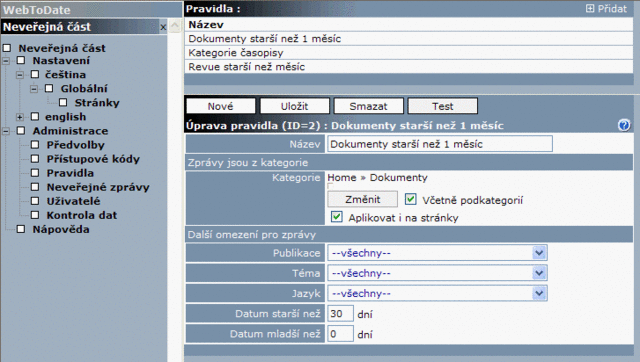
Task: Click the plus icon next to Přidat
Action: (590, 8)
